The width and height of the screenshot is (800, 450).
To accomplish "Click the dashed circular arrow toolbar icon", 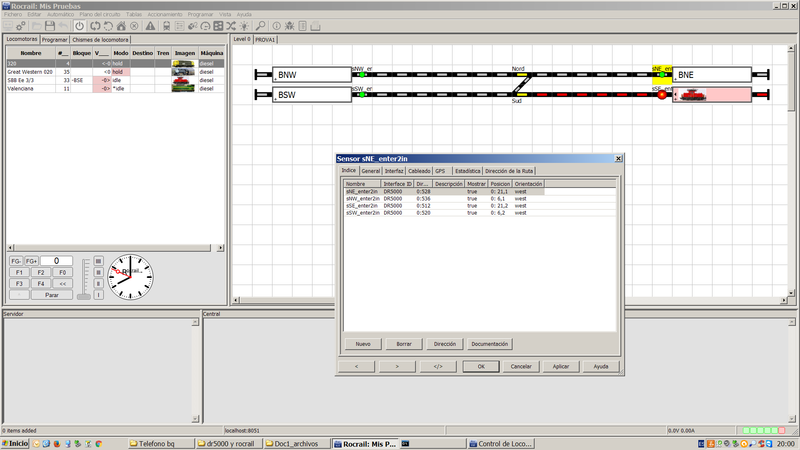I will click(x=108, y=26).
